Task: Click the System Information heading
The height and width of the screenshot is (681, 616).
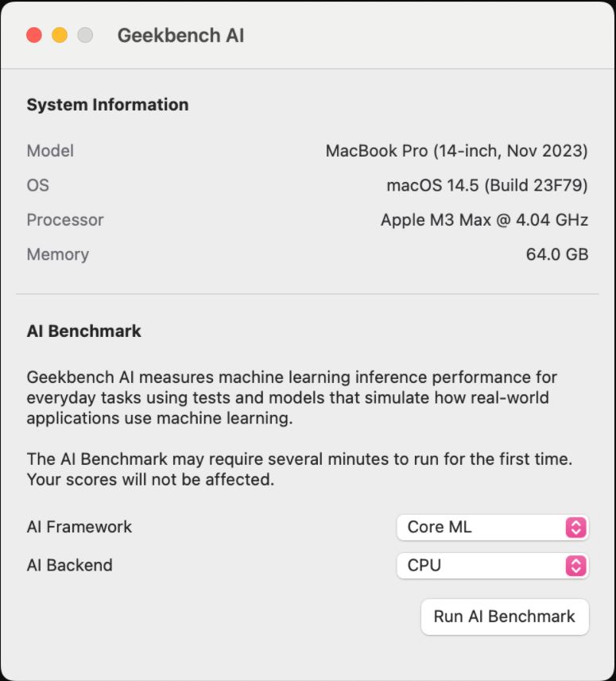Action: 108,104
